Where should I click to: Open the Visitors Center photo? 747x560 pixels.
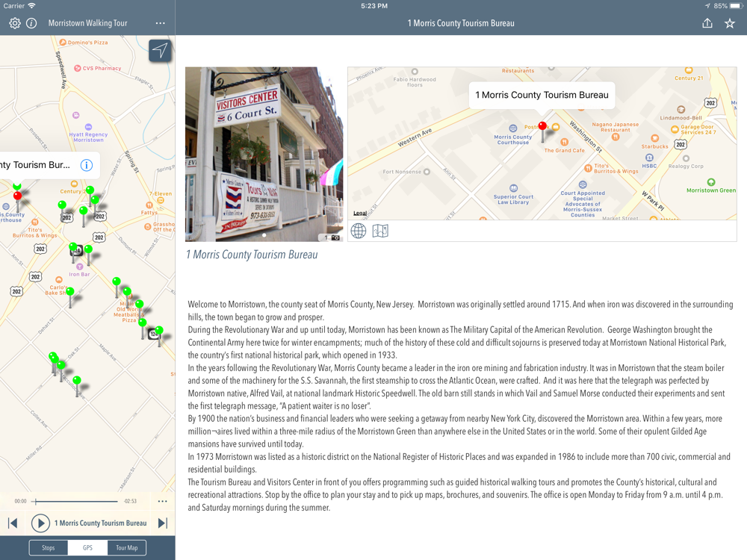(x=264, y=154)
